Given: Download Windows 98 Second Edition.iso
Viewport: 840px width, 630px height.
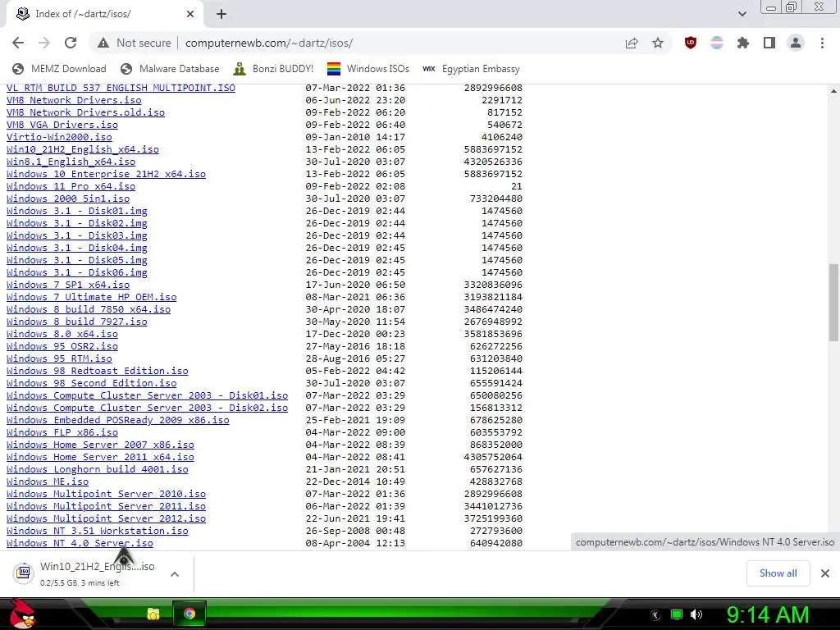Looking at the screenshot, I should coord(92,384).
